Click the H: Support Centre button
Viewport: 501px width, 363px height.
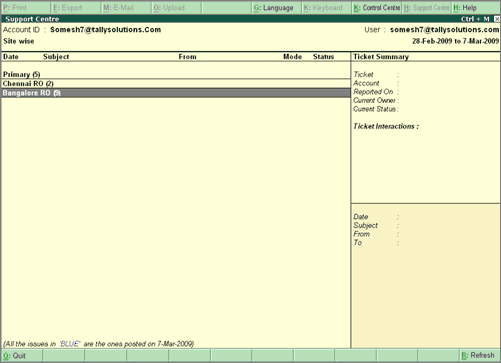click(427, 8)
